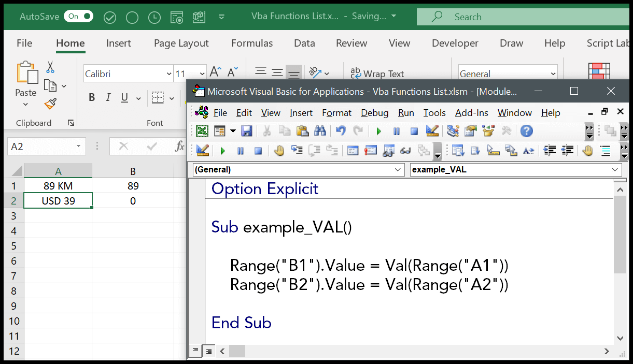Open the example_VAL procedure dropdown
The width and height of the screenshot is (633, 364).
(615, 169)
